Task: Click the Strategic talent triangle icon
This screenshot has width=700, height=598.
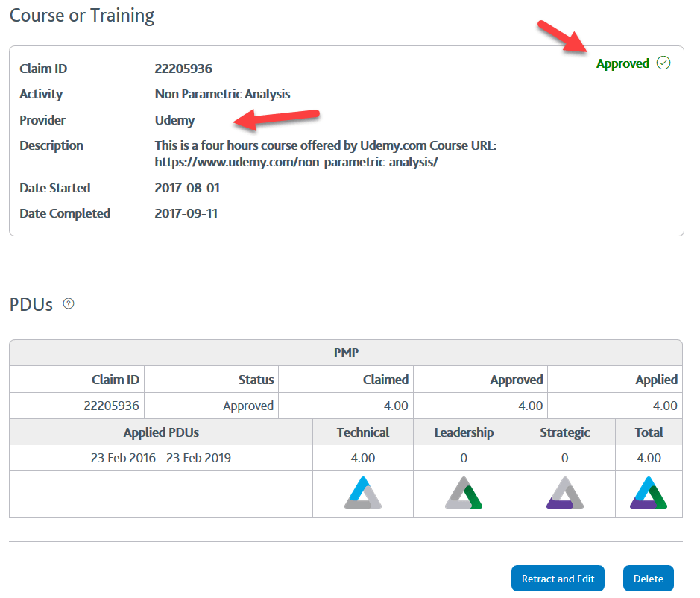Action: [x=564, y=493]
